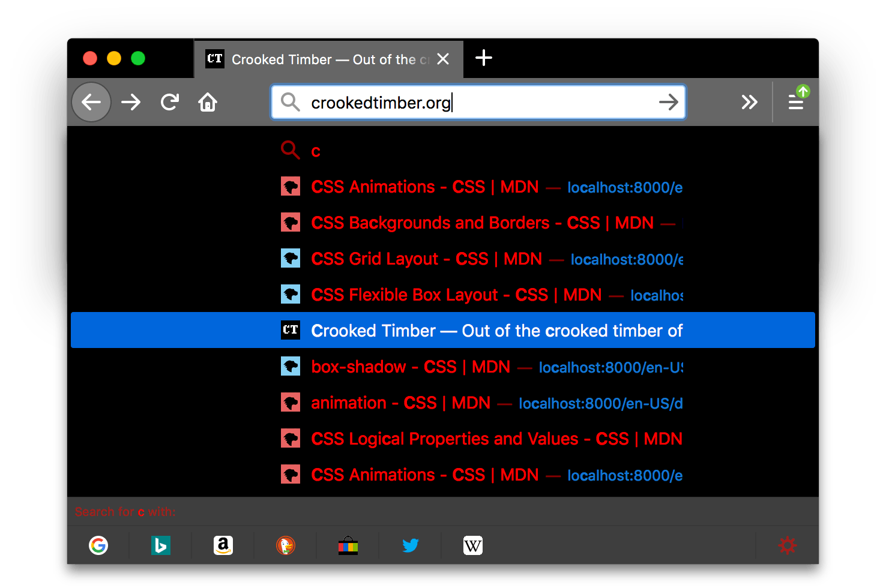Search with DuckDuckGo one-off engine
Viewport: 886px width, 588px height.
tap(286, 545)
